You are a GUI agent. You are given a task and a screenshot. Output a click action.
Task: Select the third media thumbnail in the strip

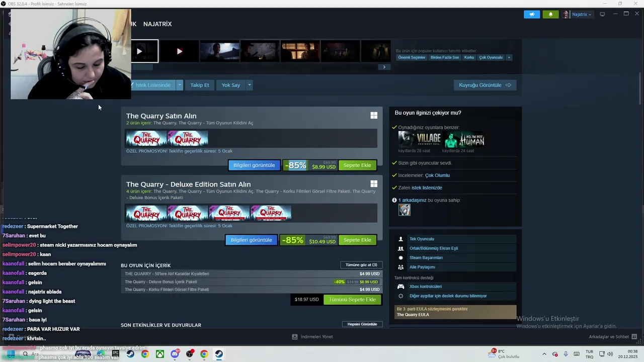pyautogui.click(x=219, y=51)
